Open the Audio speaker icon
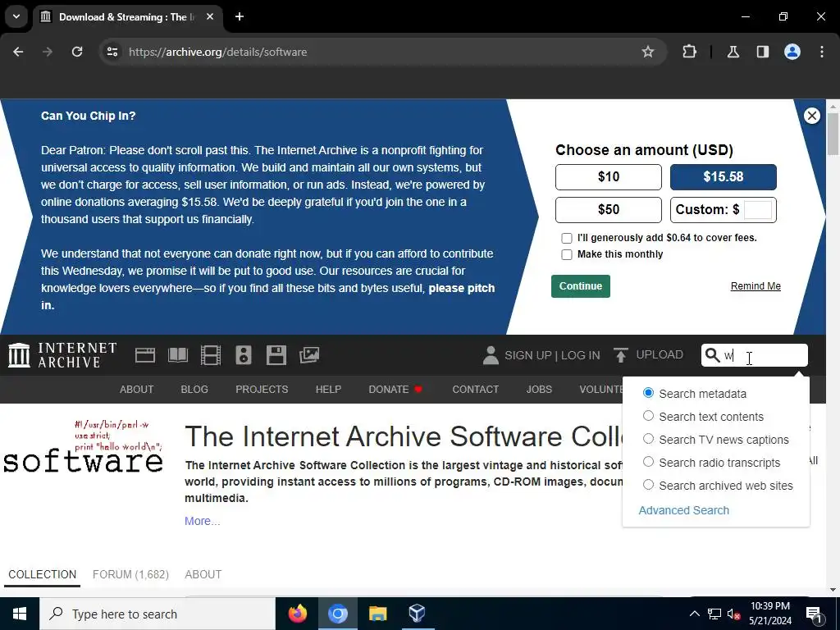 [x=243, y=355]
